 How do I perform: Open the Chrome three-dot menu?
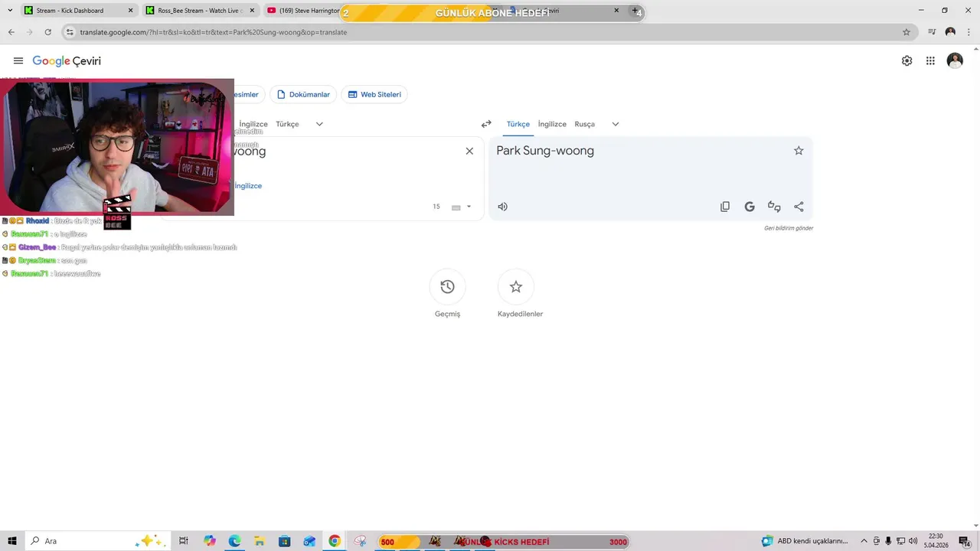(969, 32)
